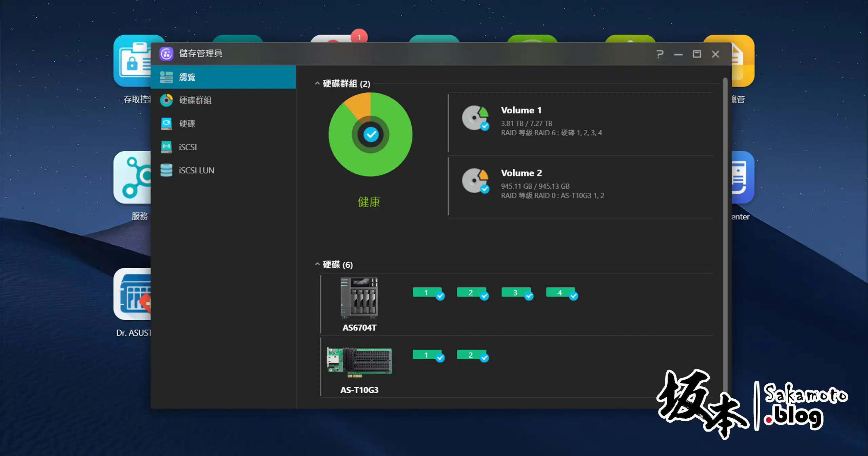Click the Volume 1 title text

tap(521, 110)
